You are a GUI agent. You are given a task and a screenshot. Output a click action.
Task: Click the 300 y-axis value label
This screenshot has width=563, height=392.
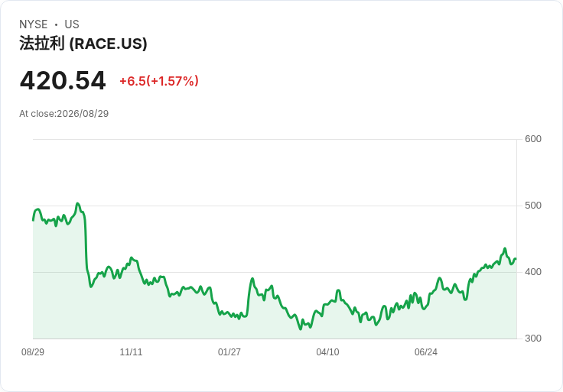coord(533,339)
